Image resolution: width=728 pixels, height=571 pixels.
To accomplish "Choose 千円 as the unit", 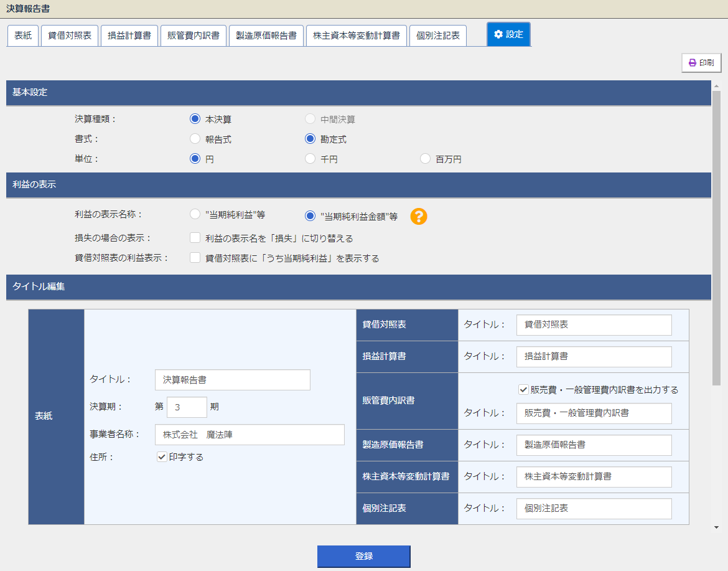I will tap(310, 159).
